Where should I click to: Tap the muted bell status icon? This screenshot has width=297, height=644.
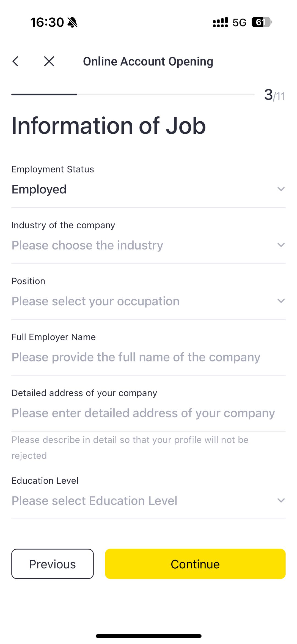tap(73, 22)
